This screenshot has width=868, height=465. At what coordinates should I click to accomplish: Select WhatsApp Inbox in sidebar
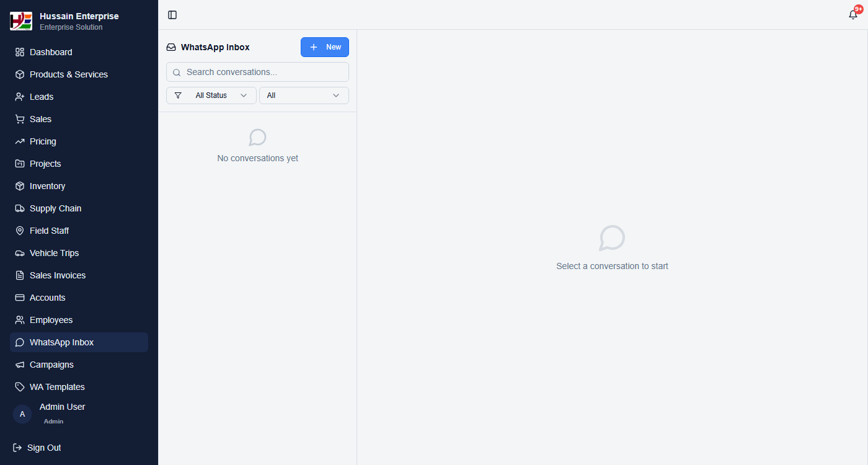[x=79, y=342]
